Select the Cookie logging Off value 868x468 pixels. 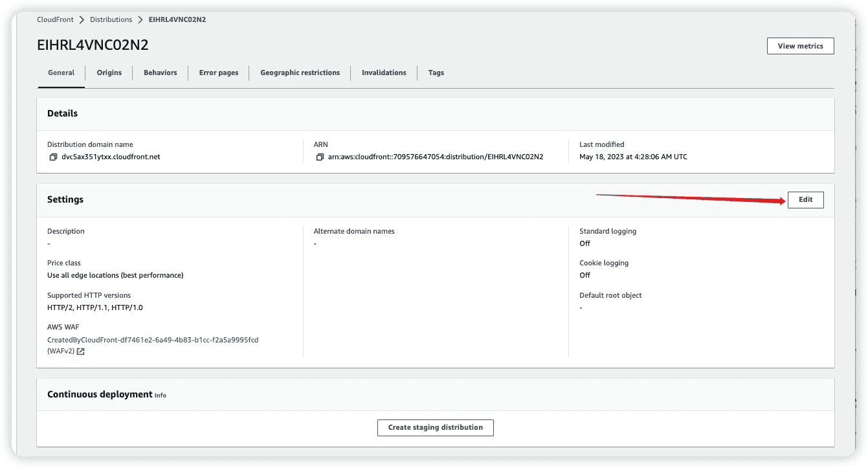coord(585,275)
